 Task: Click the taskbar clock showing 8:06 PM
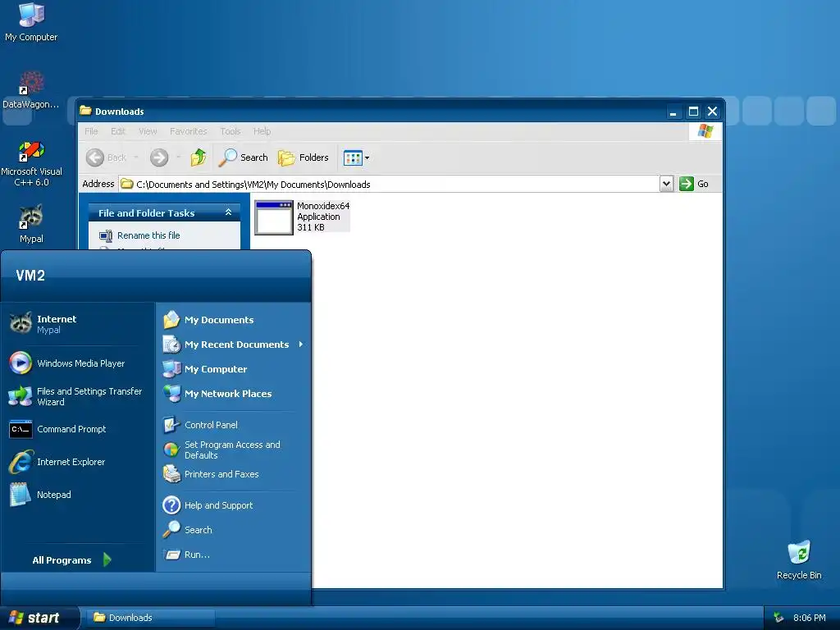pos(809,618)
